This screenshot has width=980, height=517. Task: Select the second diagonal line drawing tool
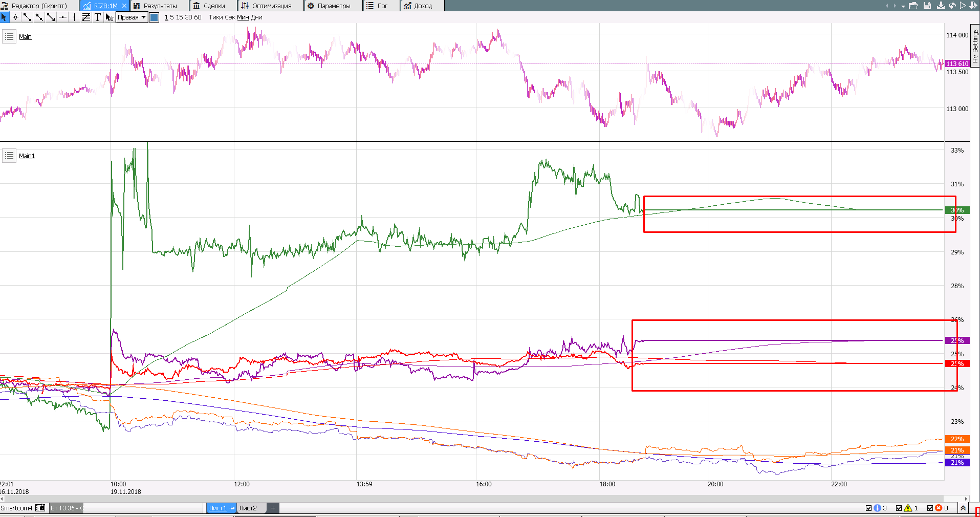(39, 17)
